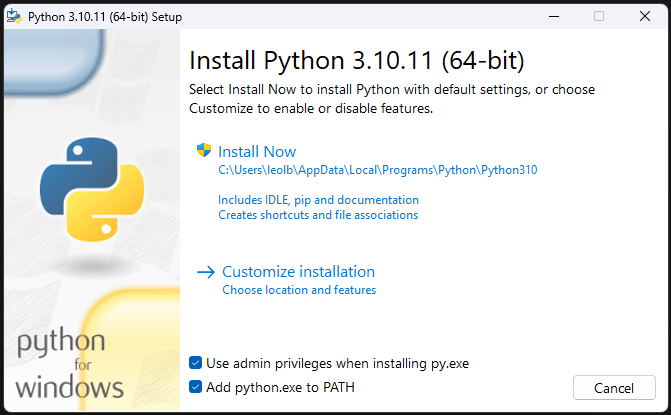Click the "Includes IDLE, pip and documentation" line
This screenshot has height=415, width=671.
point(318,200)
